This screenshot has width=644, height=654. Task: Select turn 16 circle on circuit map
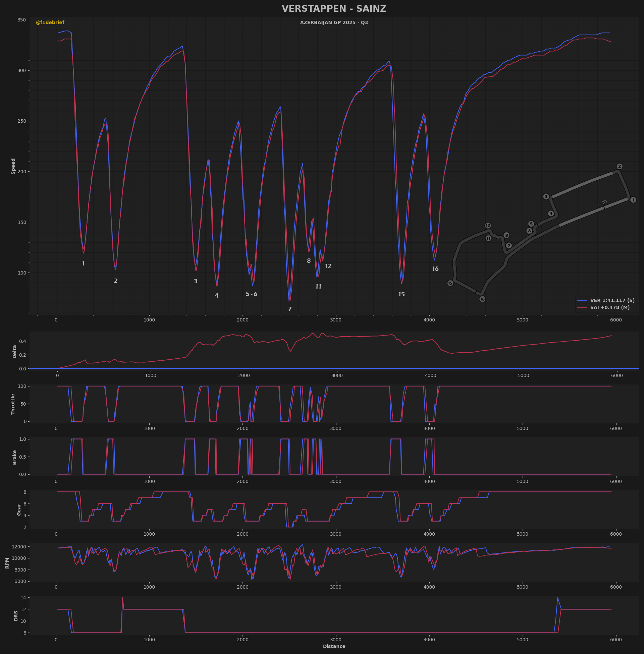[482, 299]
